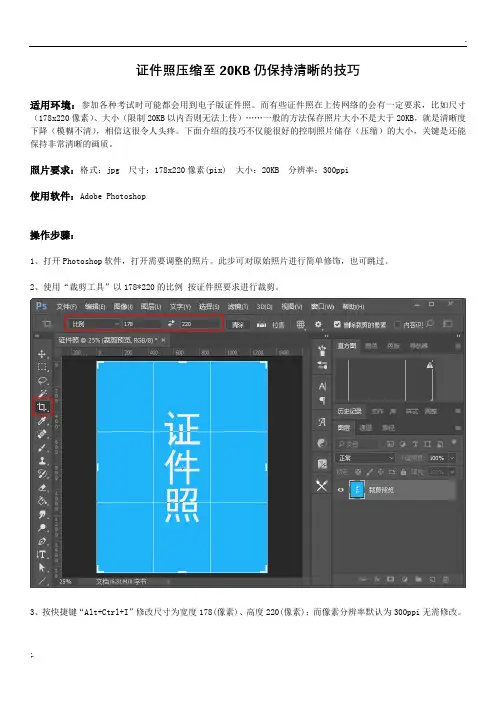Toggle the layer filter switch
This screenshot has height=702, width=496.
click(x=454, y=442)
